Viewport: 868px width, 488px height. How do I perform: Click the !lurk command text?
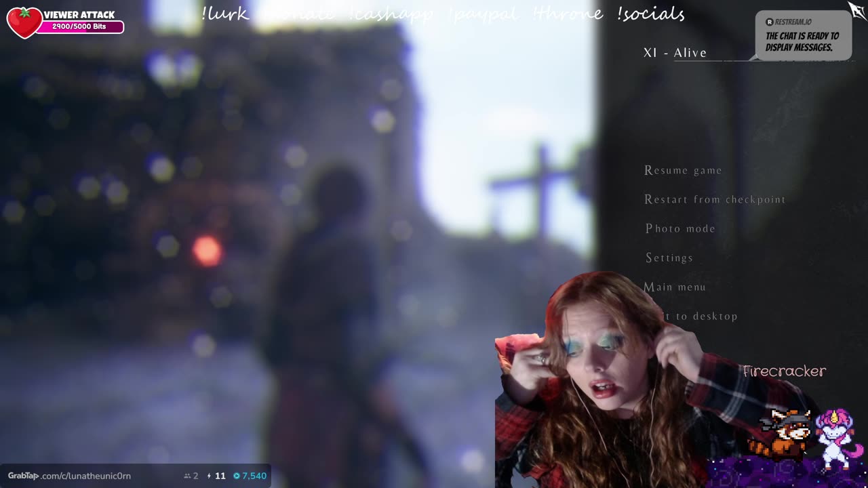point(225,14)
